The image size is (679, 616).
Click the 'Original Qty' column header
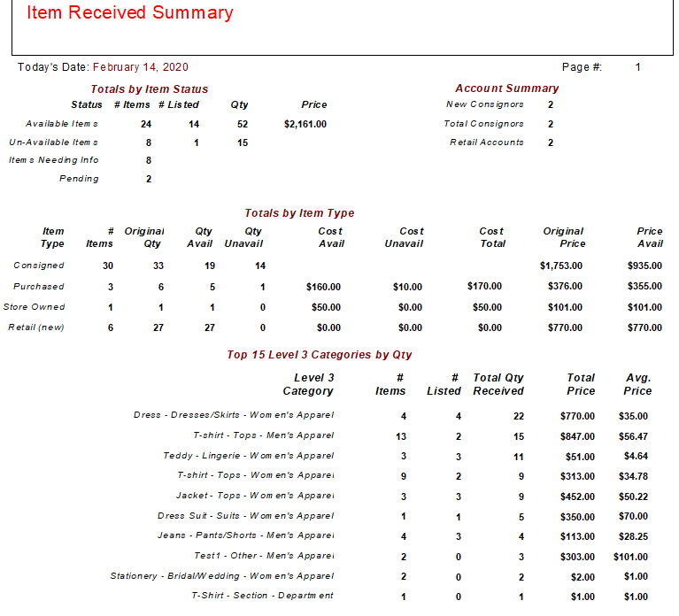[x=144, y=237]
